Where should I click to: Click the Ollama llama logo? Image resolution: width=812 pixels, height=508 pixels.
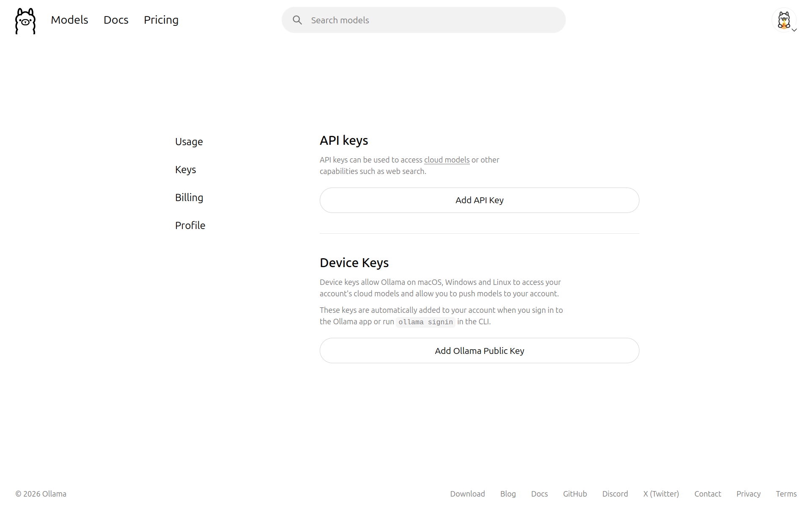(25, 21)
